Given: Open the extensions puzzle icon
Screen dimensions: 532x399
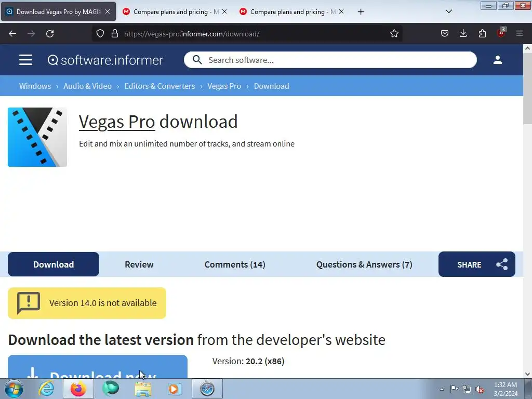Looking at the screenshot, I should [482, 33].
